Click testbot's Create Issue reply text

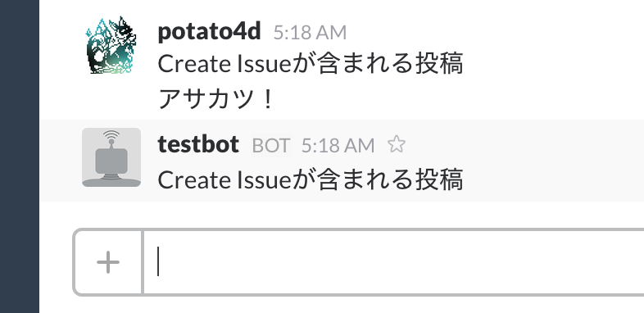click(x=311, y=180)
